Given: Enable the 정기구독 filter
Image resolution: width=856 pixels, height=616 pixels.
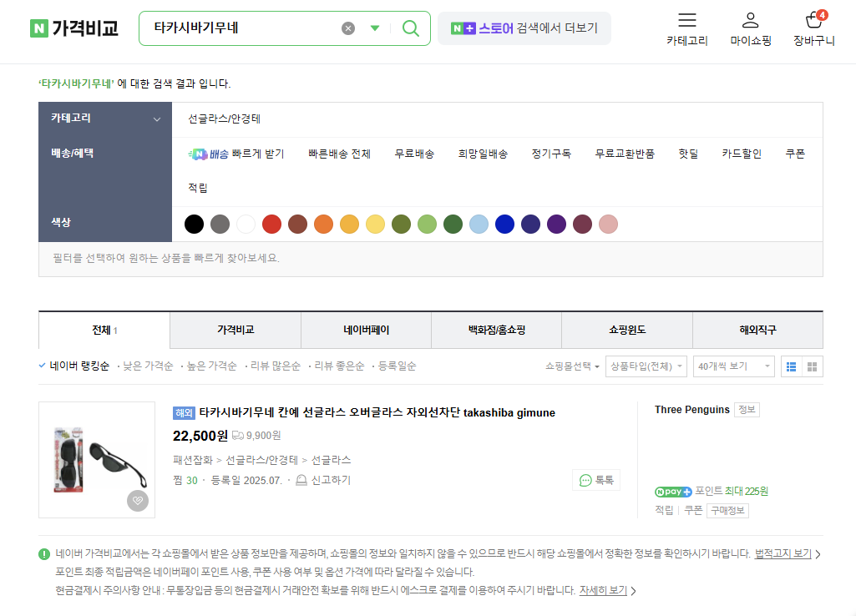Looking at the screenshot, I should [551, 154].
